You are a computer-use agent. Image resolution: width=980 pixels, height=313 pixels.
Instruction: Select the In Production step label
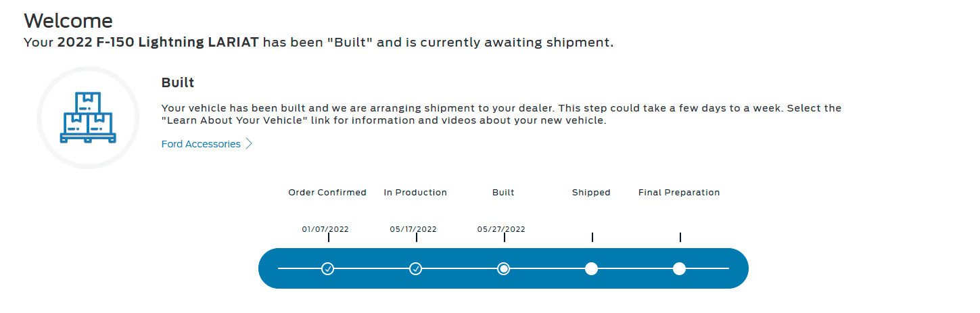click(415, 193)
